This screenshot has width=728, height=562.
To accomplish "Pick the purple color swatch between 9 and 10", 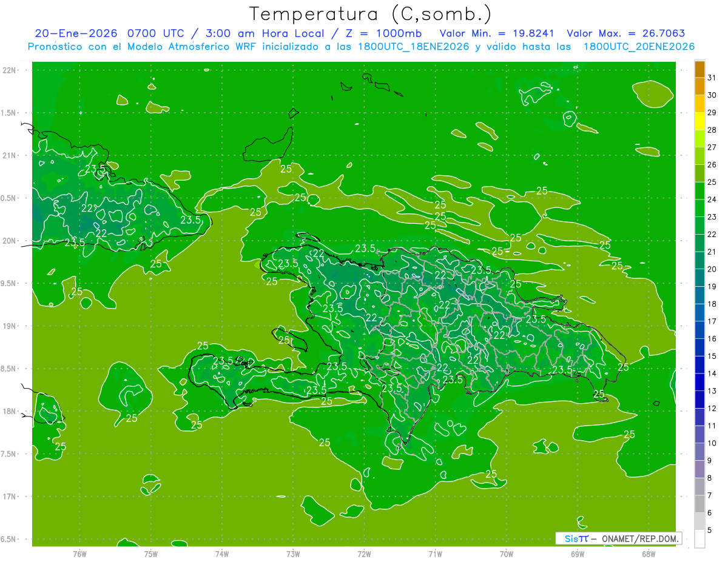I will (x=699, y=452).
